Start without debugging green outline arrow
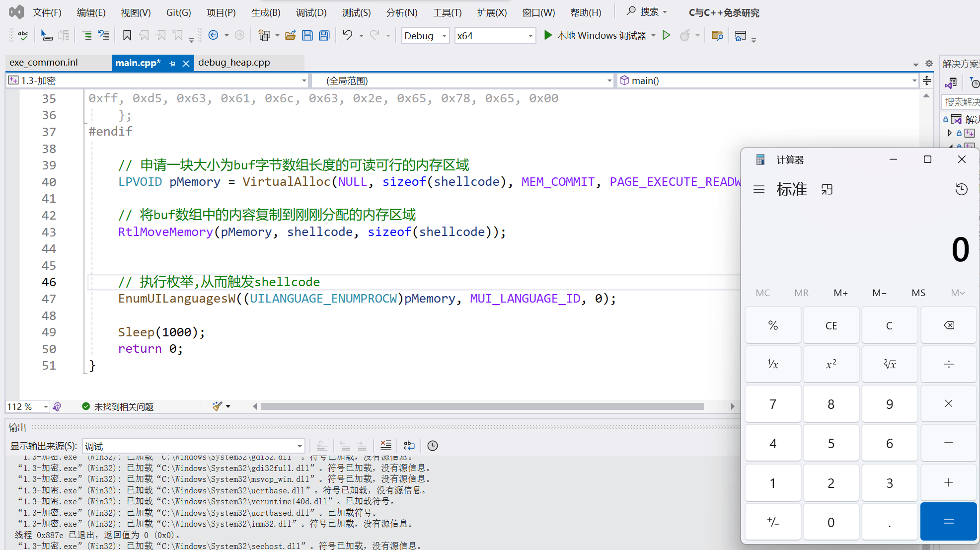 [x=667, y=35]
